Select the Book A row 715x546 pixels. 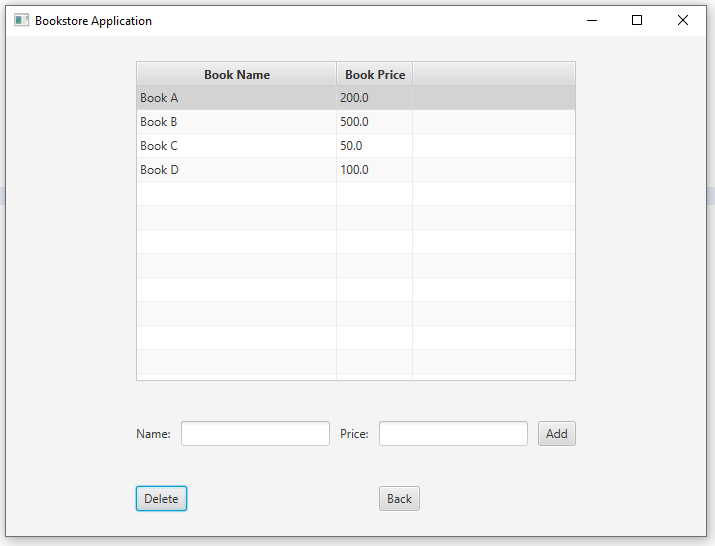tap(356, 98)
